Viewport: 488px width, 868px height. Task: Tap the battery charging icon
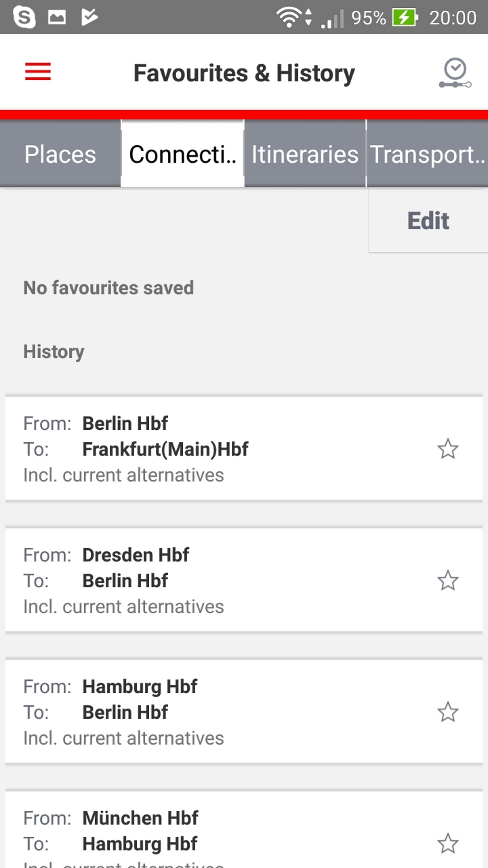[405, 17]
